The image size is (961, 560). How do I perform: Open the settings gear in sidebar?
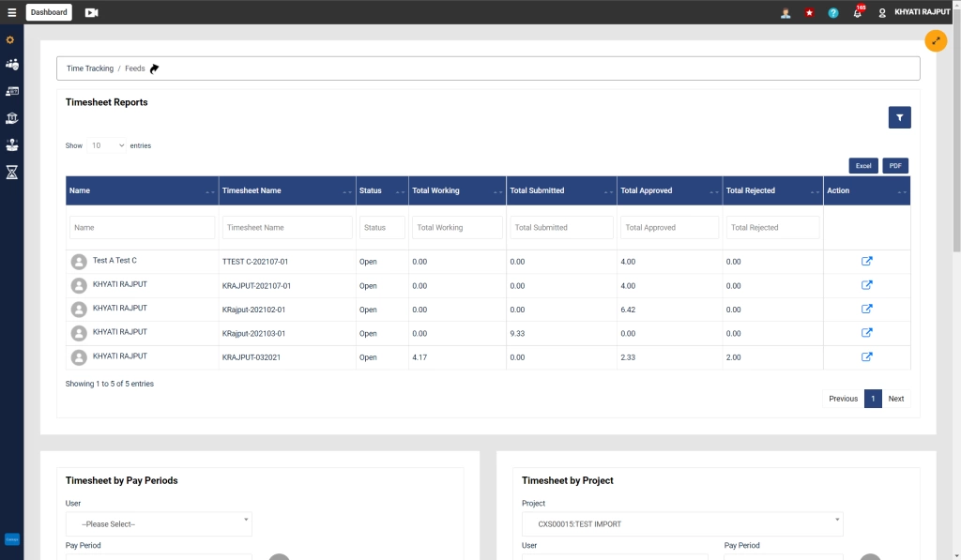10,39
